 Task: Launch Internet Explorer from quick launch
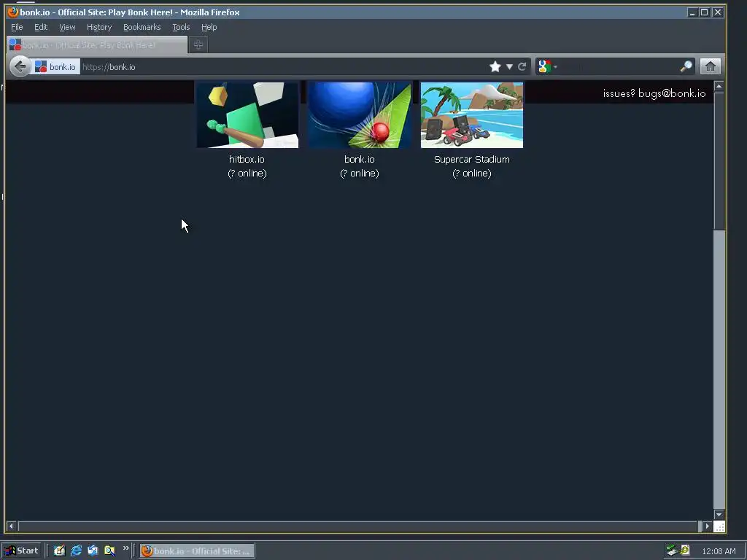[76, 551]
